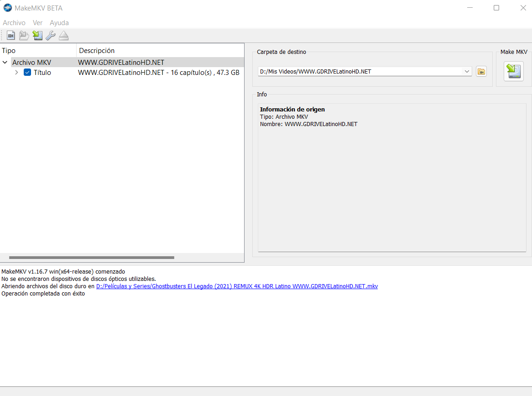Click the large Make MKV button
This screenshot has height=396, width=532.
pyautogui.click(x=513, y=71)
